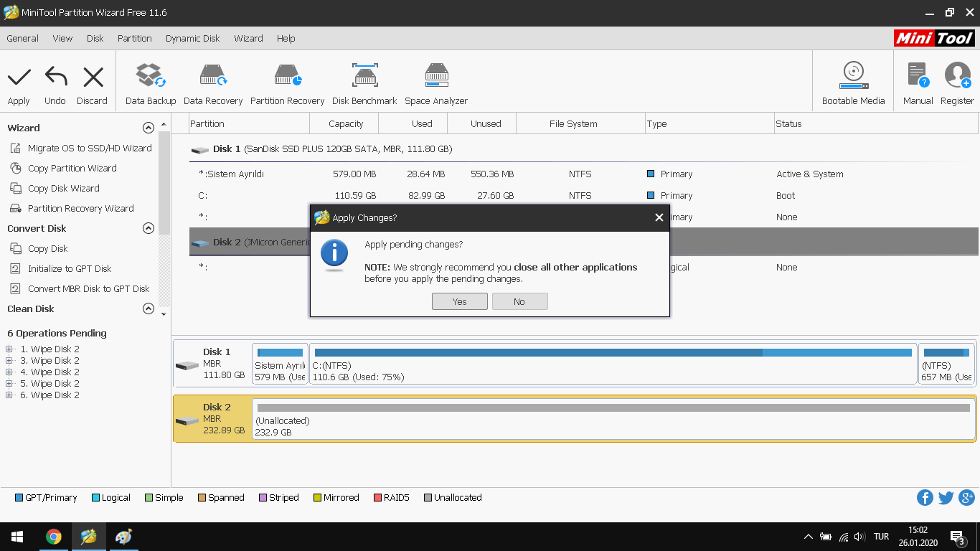Close the Apply Changes dialog
This screenshot has width=980, height=551.
pos(659,217)
